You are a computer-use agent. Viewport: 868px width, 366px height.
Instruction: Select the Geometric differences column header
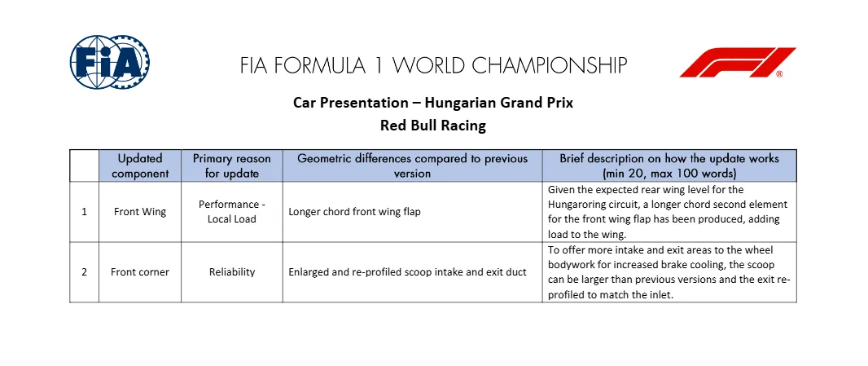412,165
